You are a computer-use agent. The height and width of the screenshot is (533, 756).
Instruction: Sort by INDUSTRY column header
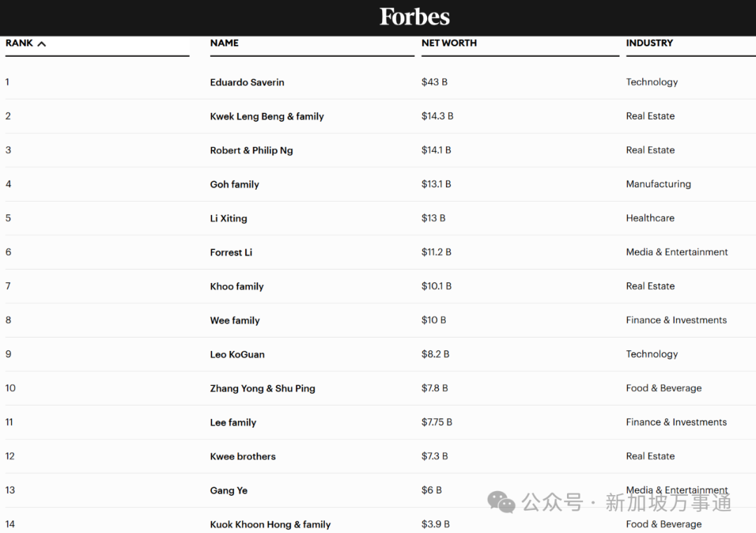(x=650, y=43)
